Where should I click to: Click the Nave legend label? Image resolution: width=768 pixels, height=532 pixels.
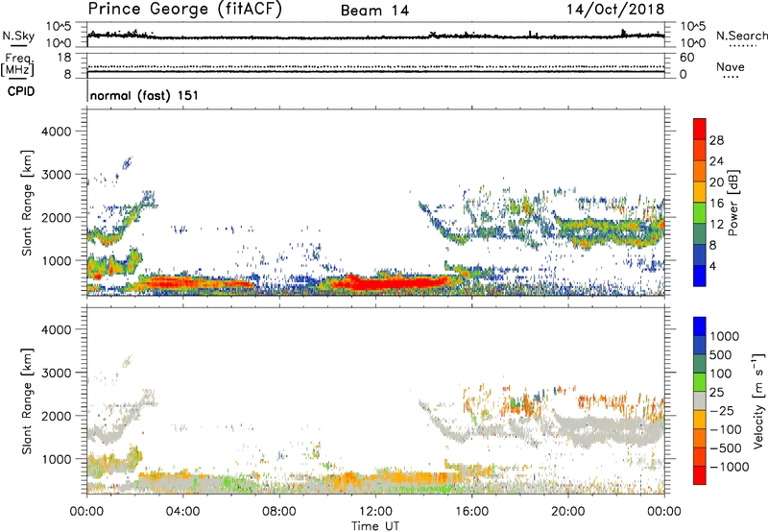coord(731,66)
